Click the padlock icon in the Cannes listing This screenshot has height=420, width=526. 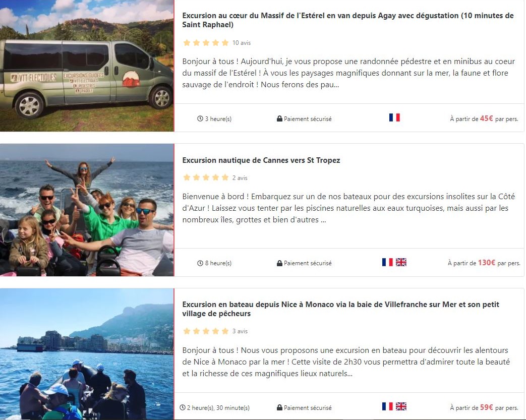click(279, 263)
